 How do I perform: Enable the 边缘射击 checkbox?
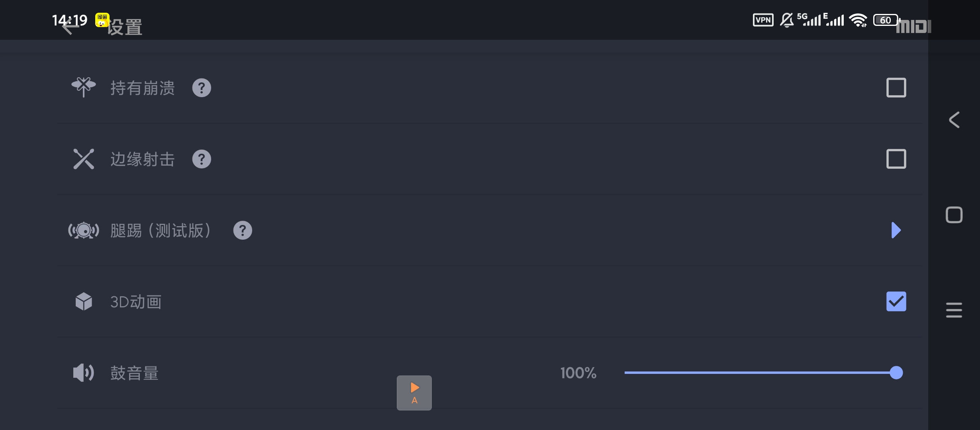pyautogui.click(x=896, y=159)
